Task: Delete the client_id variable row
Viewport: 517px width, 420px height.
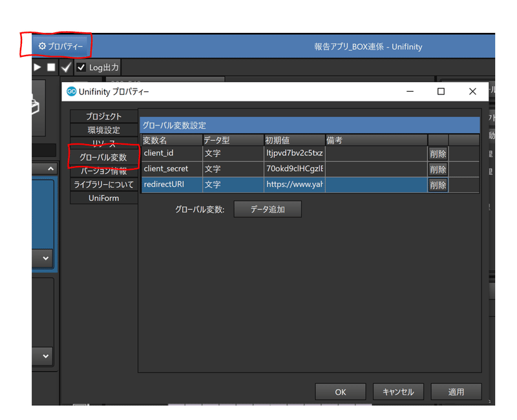Action: click(x=438, y=154)
